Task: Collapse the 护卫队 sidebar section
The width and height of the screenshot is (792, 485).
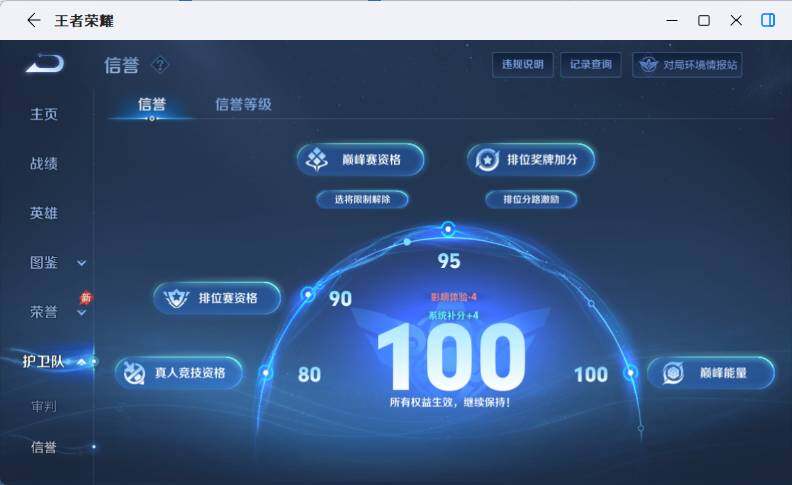Action: pyautogui.click(x=81, y=362)
